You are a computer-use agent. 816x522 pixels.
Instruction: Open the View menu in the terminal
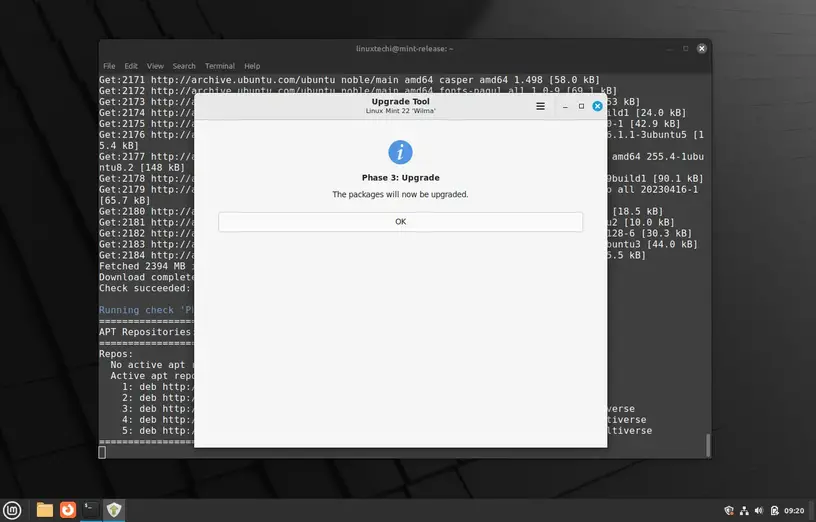coord(155,66)
